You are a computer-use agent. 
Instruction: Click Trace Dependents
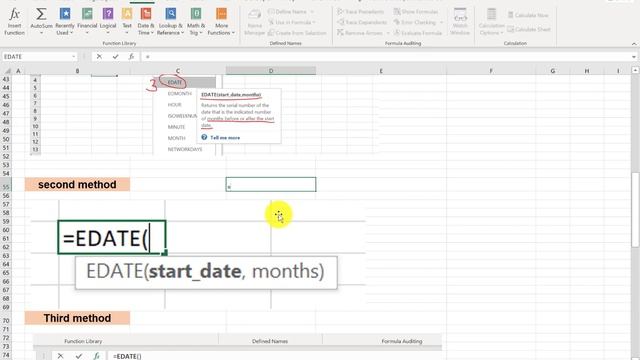[362, 22]
